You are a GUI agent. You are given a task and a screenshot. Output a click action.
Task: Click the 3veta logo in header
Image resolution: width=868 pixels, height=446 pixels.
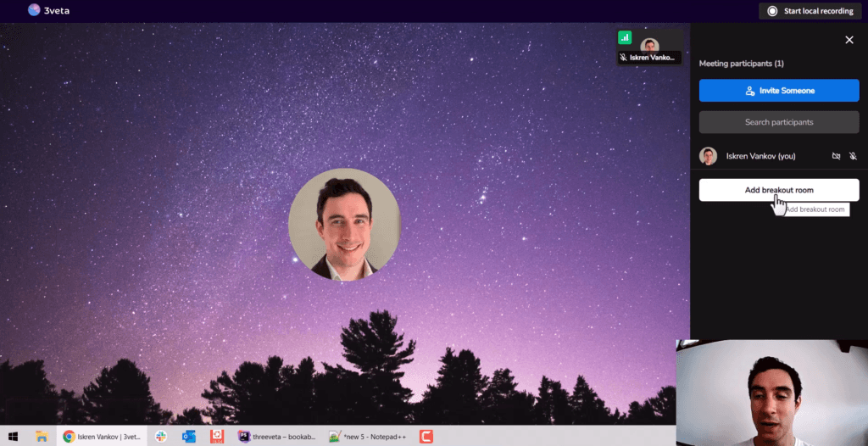coord(48,10)
